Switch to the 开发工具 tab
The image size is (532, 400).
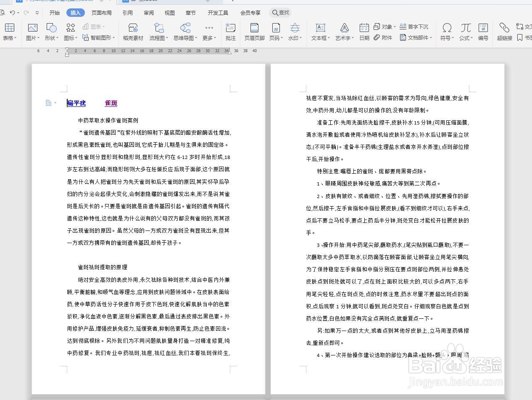(218, 13)
